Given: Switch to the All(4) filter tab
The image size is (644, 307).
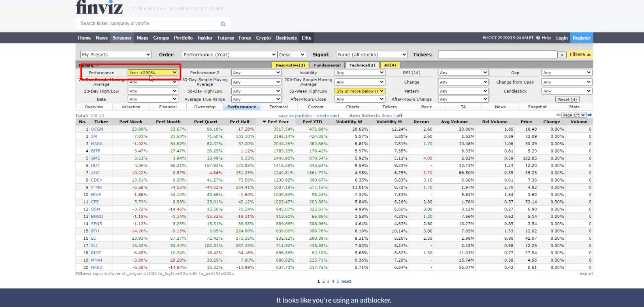Looking at the screenshot, I should point(390,65).
